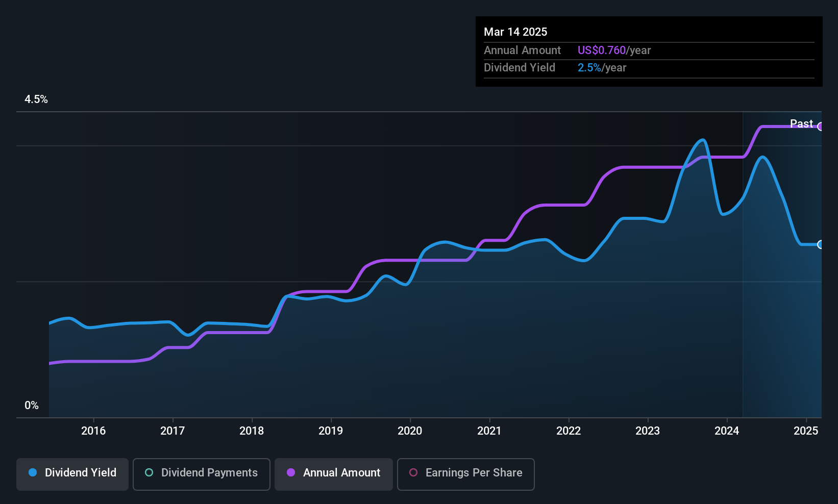Click the Mar 14 2025 tooltip date

pos(515,32)
